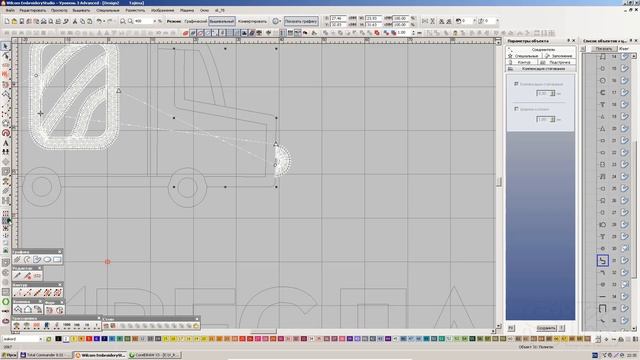Viewport: 640px width, 360px height.
Task: Adjust the first pull compensation value stepper
Action: [553, 93]
